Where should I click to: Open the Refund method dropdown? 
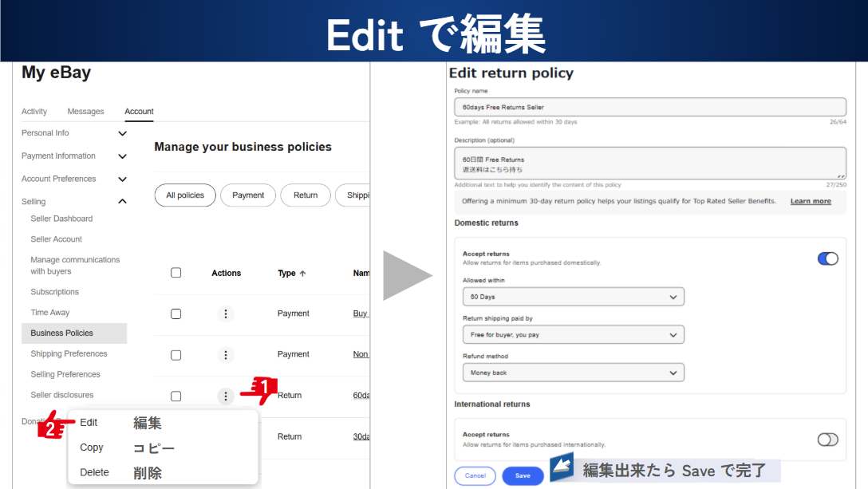[x=573, y=373]
